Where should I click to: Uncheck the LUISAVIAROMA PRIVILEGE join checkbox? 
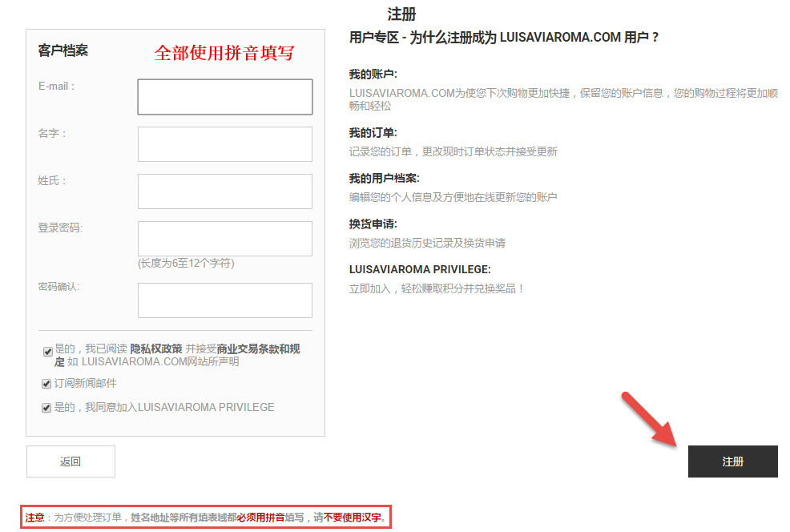[46, 408]
